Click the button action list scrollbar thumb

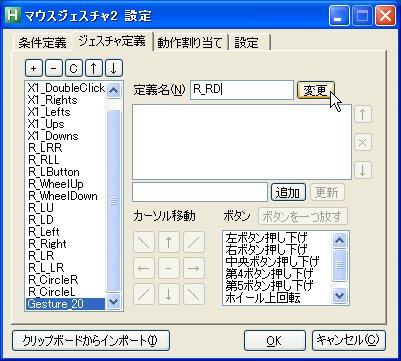coord(340,265)
